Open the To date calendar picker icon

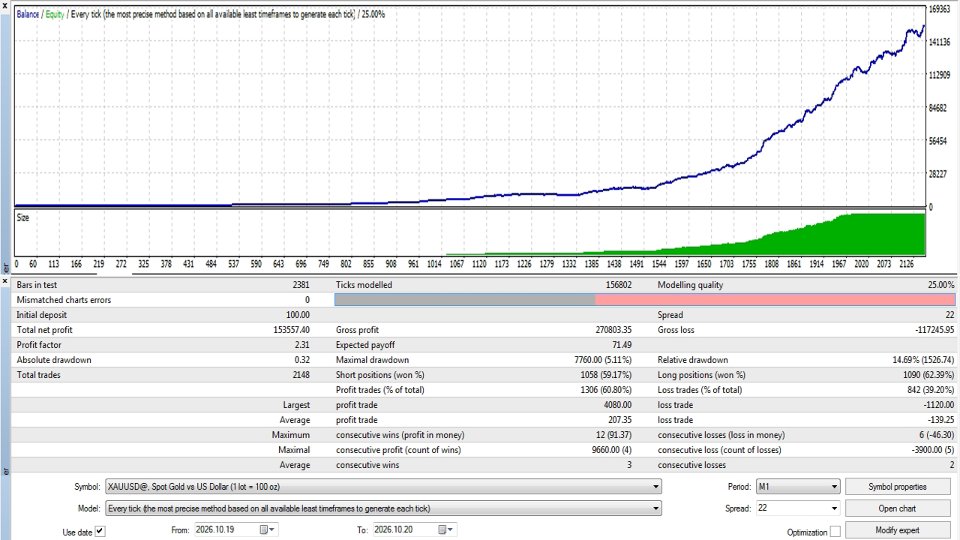tap(441, 530)
